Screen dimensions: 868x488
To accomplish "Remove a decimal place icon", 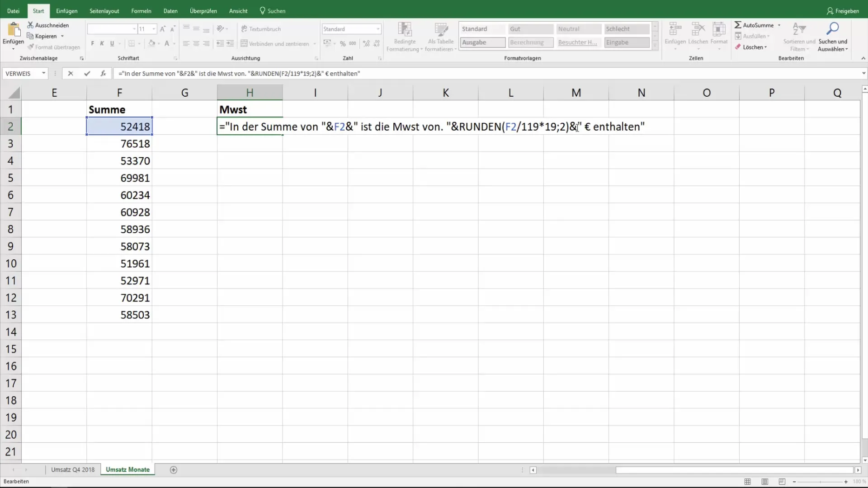I will coord(377,43).
